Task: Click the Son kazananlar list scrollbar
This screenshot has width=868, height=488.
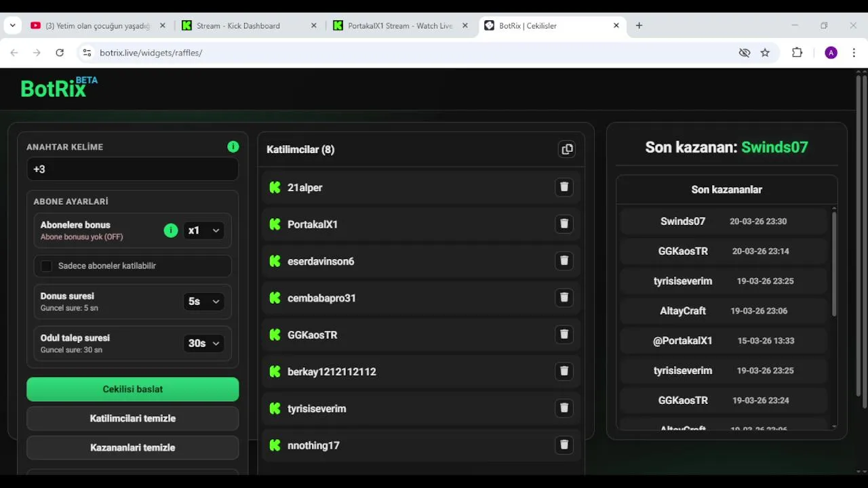Action: point(834,264)
